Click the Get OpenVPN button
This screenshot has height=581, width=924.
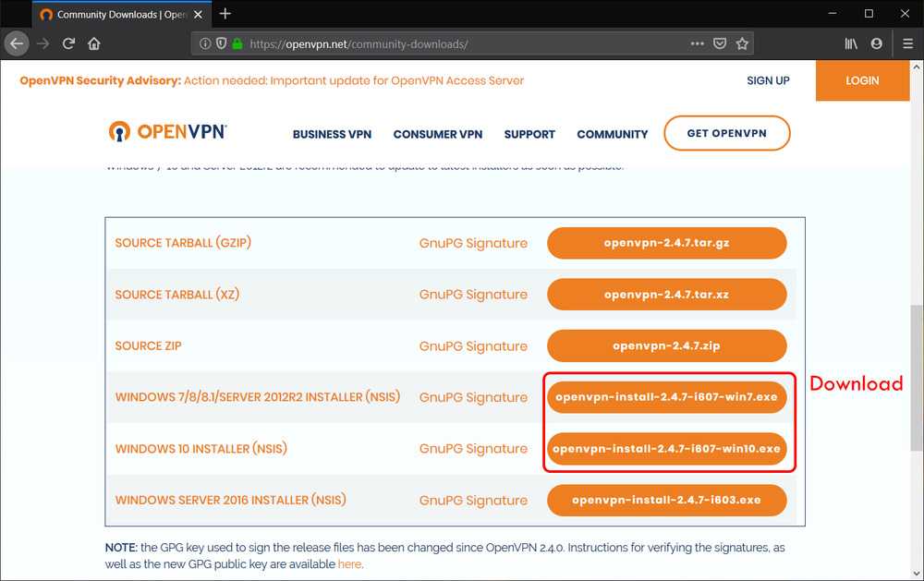(726, 133)
